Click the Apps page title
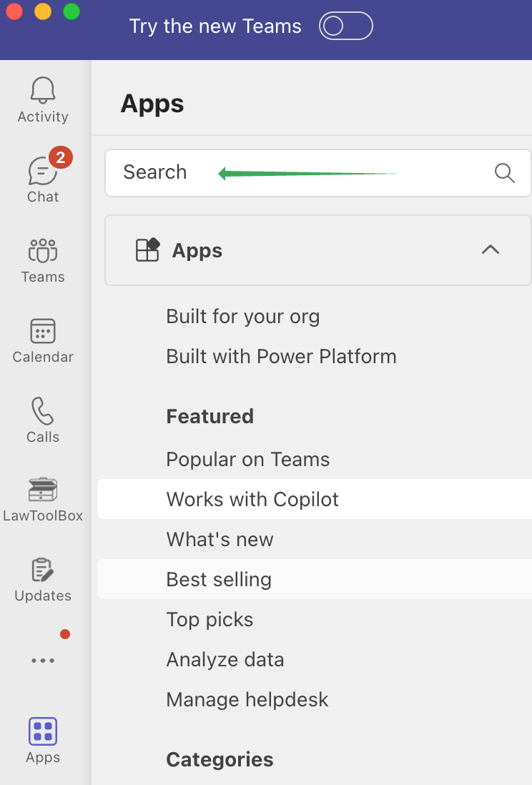This screenshot has width=532, height=785. coord(152,104)
